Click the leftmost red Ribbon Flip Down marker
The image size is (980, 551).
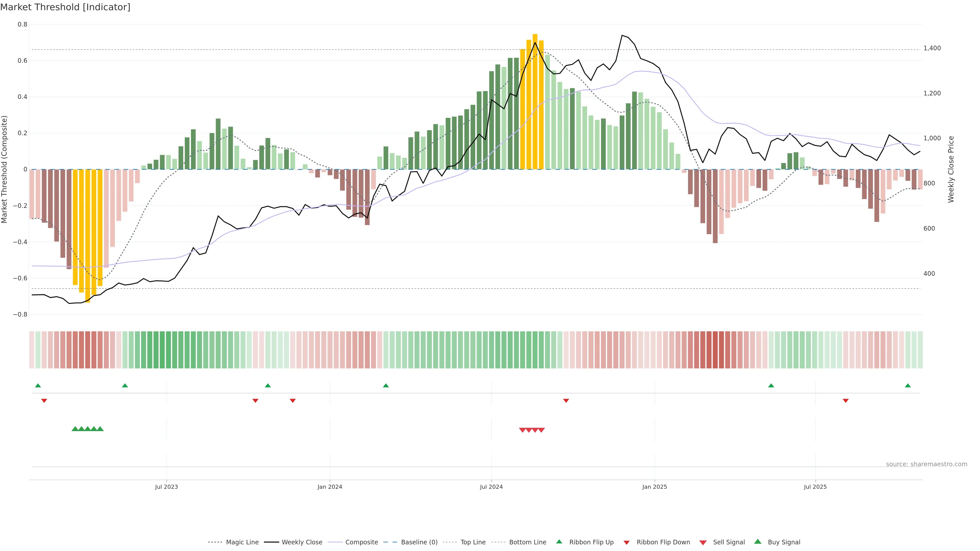pyautogui.click(x=44, y=400)
